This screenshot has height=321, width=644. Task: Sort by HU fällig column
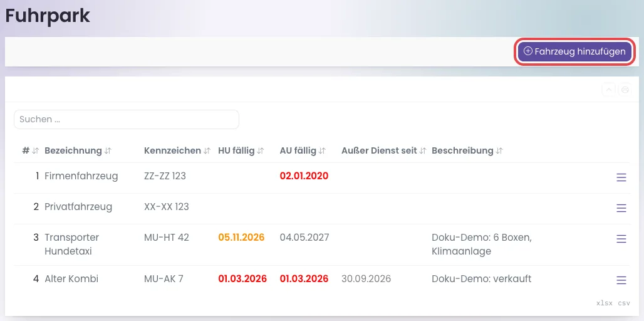click(x=241, y=151)
